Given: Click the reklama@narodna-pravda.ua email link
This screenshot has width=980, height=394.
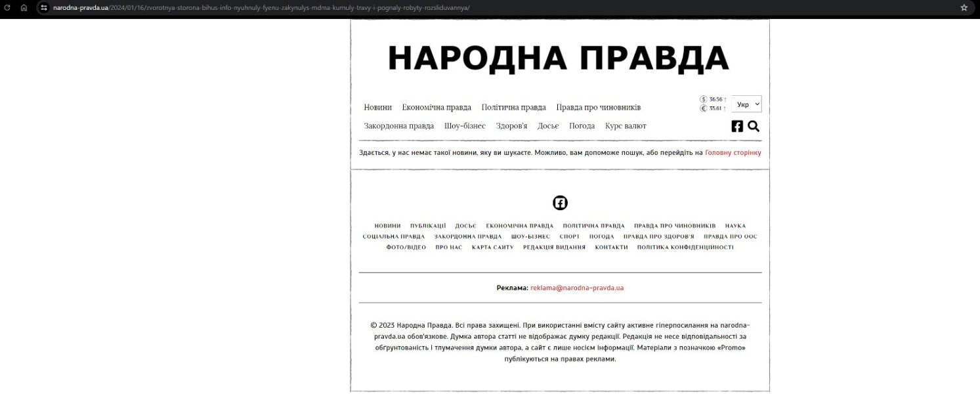Looking at the screenshot, I should point(575,288).
